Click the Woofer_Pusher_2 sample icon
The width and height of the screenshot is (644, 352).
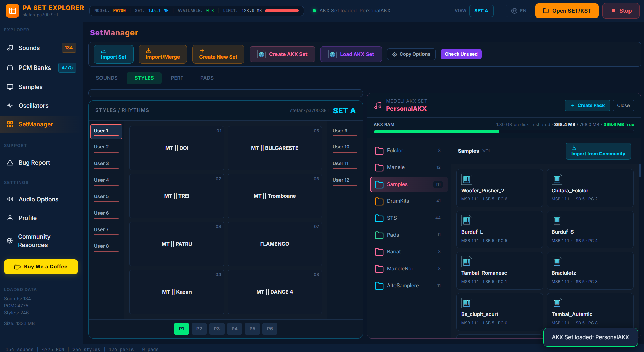click(x=467, y=179)
